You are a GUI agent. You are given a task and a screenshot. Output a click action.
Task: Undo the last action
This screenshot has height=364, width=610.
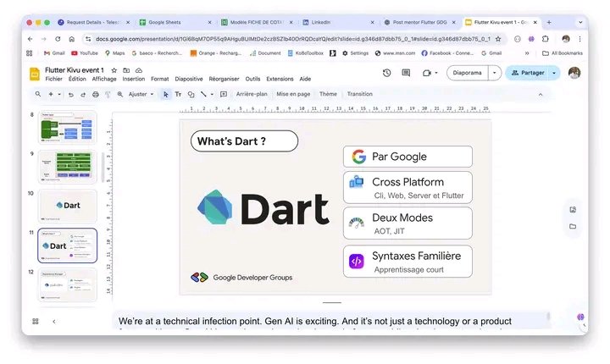(x=71, y=95)
